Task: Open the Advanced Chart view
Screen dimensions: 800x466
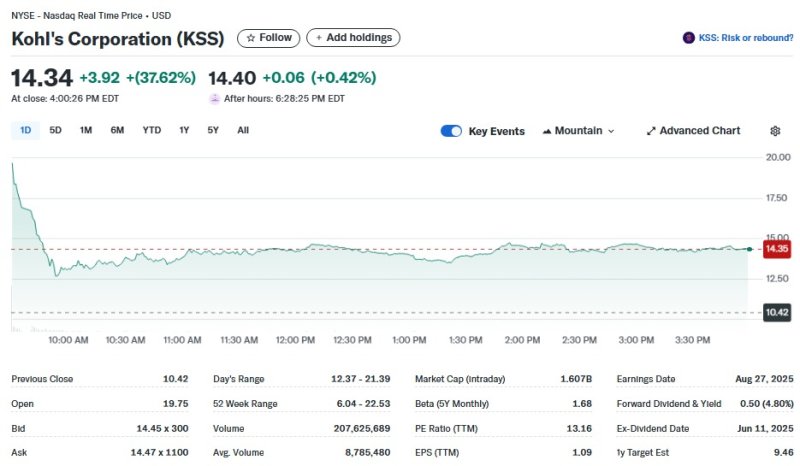Action: point(693,131)
